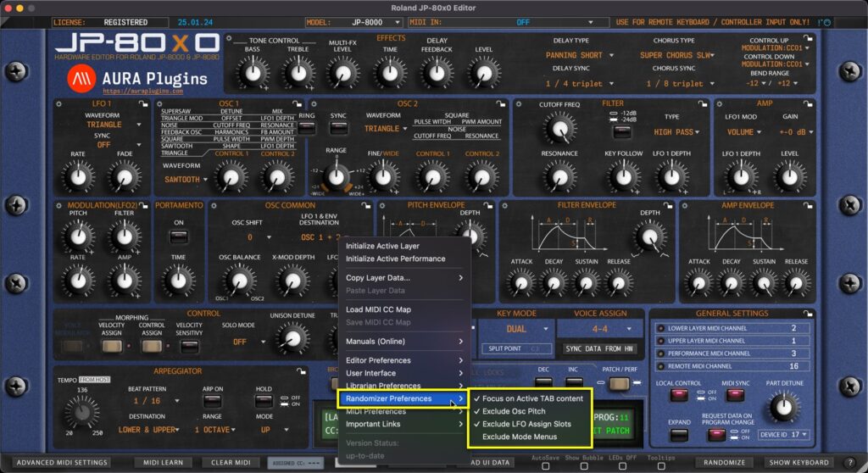The width and height of the screenshot is (868, 473).
Task: Click the AURA Plugins logo icon
Action: [x=81, y=78]
